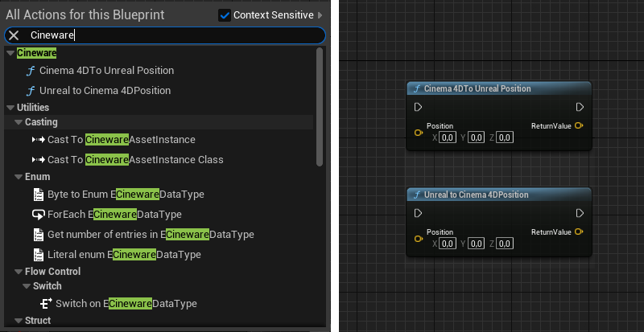Select Unreal to Cinema 4DPosition action

(x=105, y=91)
